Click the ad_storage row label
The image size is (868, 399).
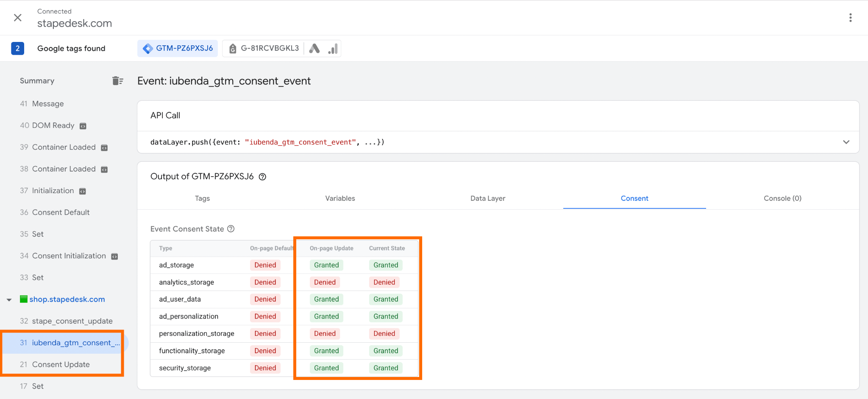[x=176, y=265]
